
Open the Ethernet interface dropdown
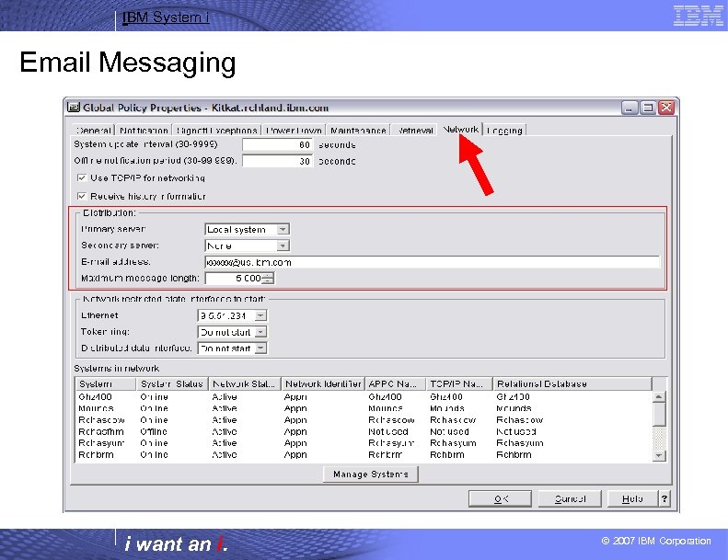pos(260,315)
